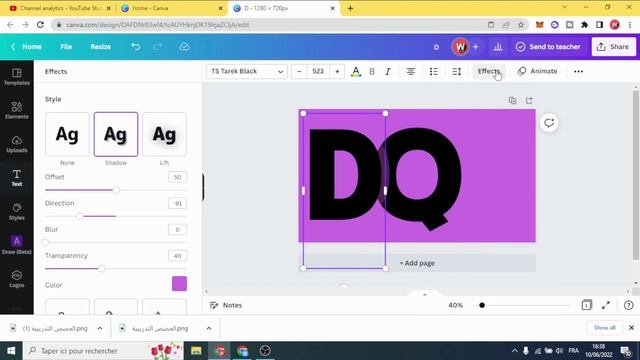This screenshot has width=640, height=360.
Task: Add new page using icon above canvas
Action: pyautogui.click(x=529, y=100)
